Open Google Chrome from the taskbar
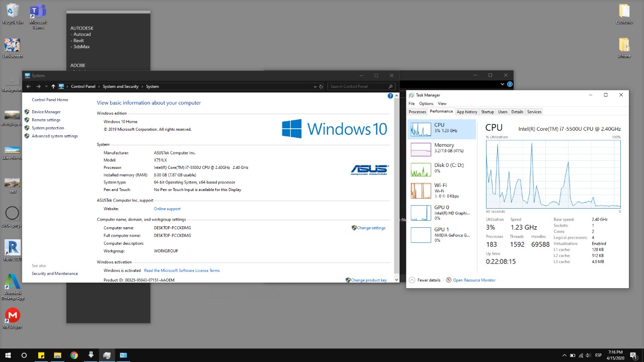Screen dimensions: 644x362 click(x=74, y=355)
